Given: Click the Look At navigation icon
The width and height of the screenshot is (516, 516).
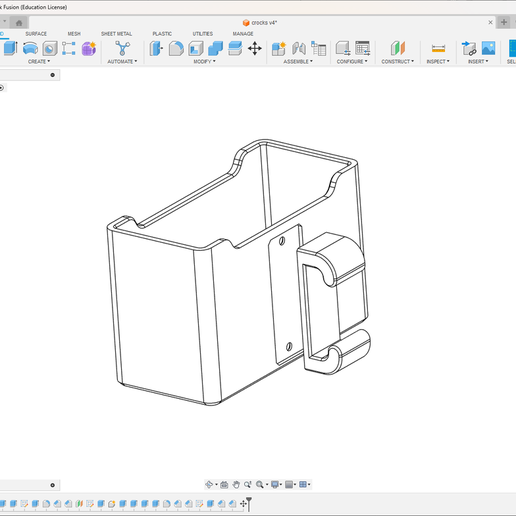Looking at the screenshot, I should click(224, 484).
